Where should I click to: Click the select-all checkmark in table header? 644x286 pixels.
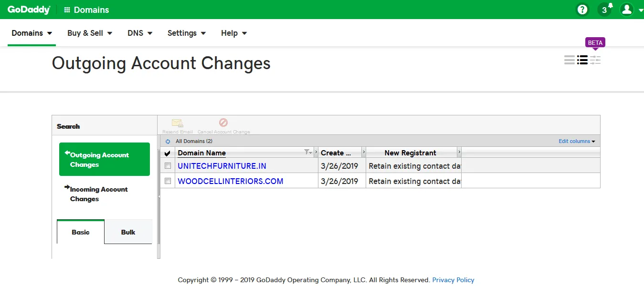coord(167,153)
